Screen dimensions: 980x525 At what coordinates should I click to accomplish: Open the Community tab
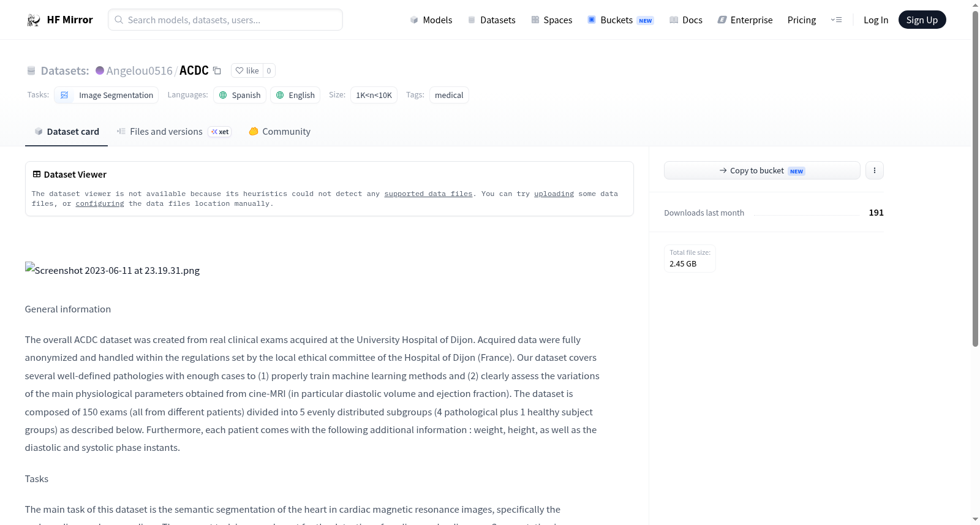279,131
